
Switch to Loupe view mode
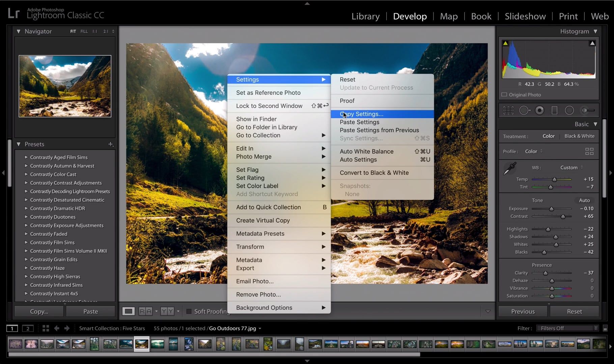tap(128, 311)
